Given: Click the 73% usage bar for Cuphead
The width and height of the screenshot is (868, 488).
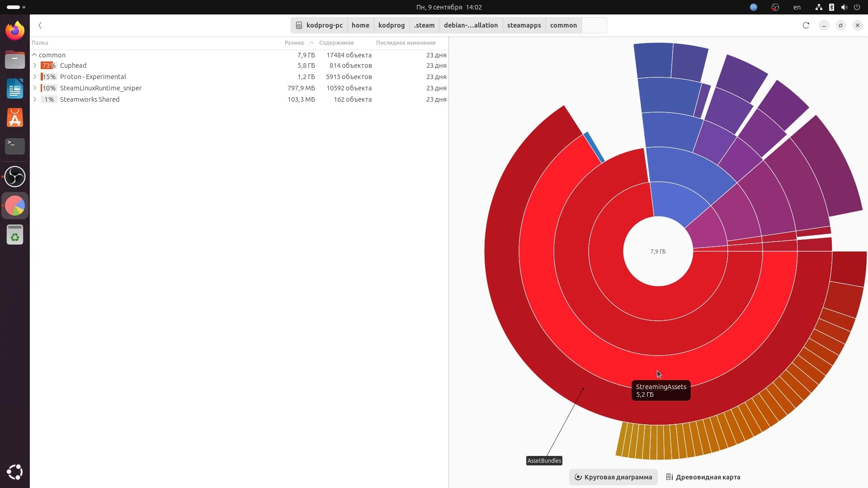Looking at the screenshot, I should pos(48,66).
